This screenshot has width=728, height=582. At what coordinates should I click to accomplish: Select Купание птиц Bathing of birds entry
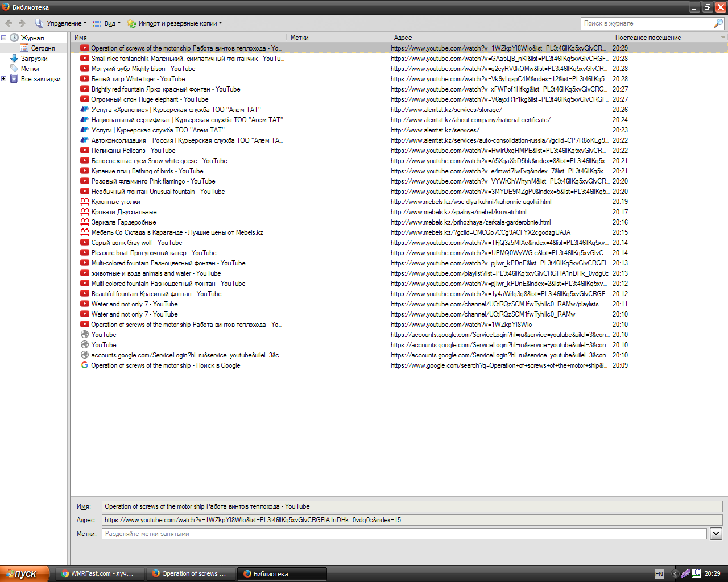(399, 171)
